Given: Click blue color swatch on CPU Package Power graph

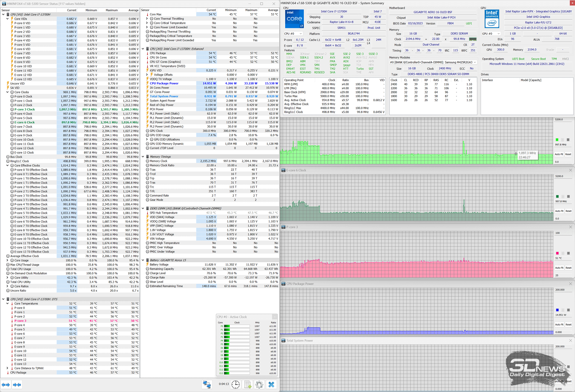Looking at the screenshot, I should pos(557,310).
